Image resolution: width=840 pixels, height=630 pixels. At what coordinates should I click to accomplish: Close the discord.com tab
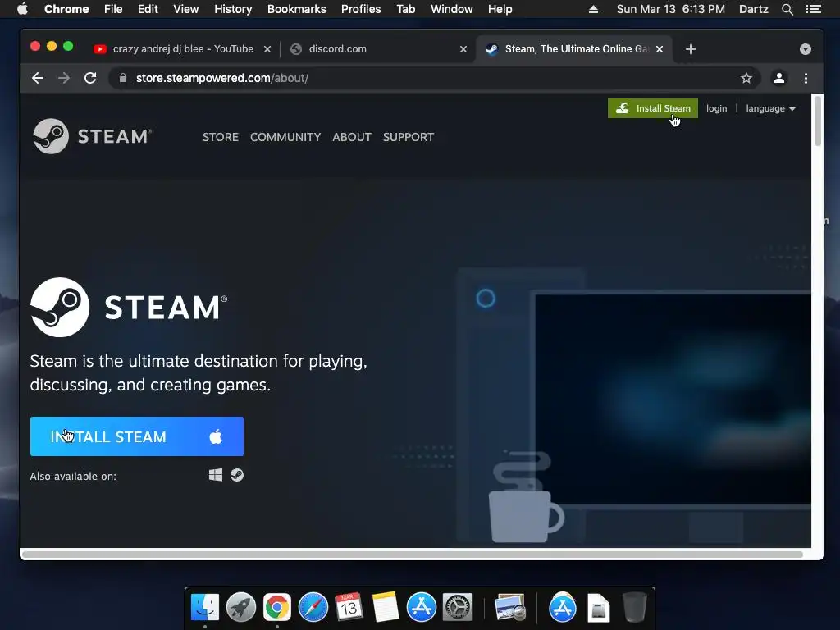point(463,49)
